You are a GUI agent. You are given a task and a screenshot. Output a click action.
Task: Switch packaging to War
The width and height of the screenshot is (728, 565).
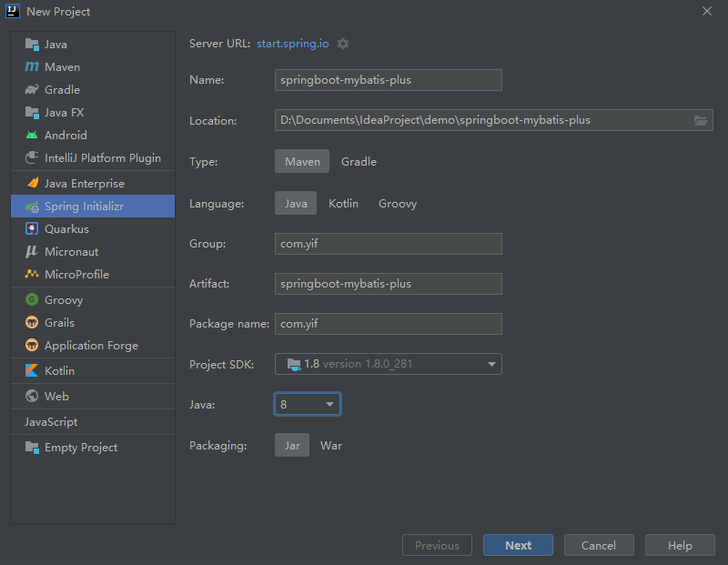331,446
